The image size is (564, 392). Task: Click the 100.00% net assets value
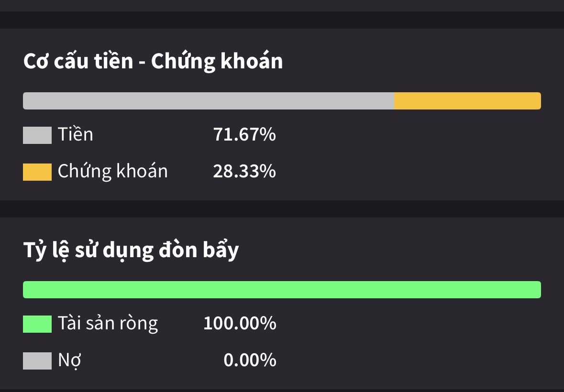(240, 323)
